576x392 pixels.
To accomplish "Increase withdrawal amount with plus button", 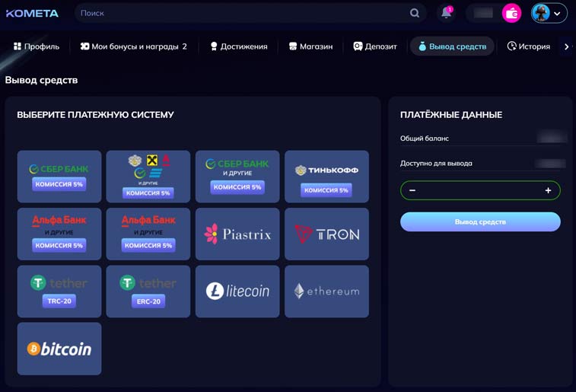I will click(x=548, y=190).
